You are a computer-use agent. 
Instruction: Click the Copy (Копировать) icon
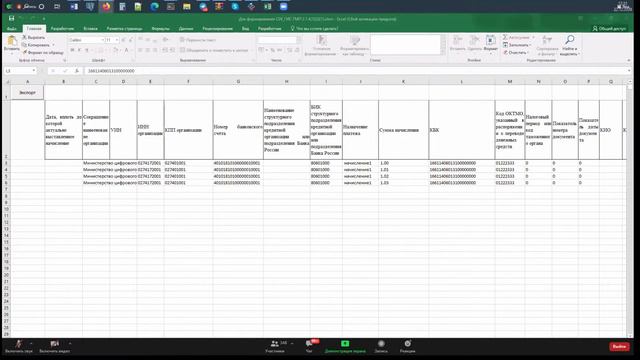[x=24, y=45]
